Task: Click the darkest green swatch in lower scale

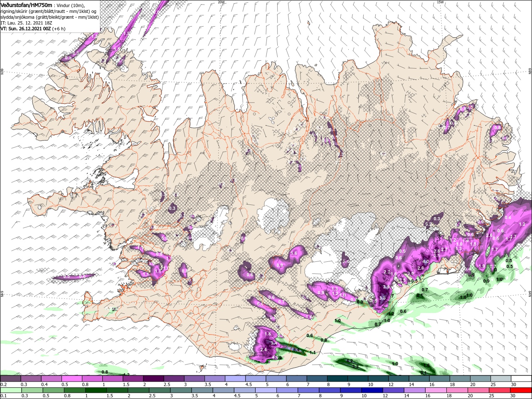Action: 96,390
